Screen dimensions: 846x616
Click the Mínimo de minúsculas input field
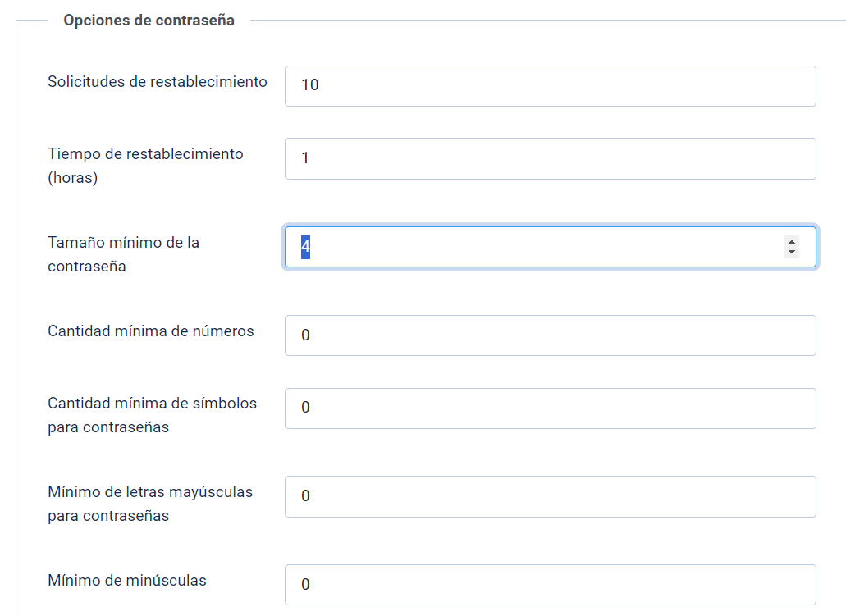click(x=551, y=585)
